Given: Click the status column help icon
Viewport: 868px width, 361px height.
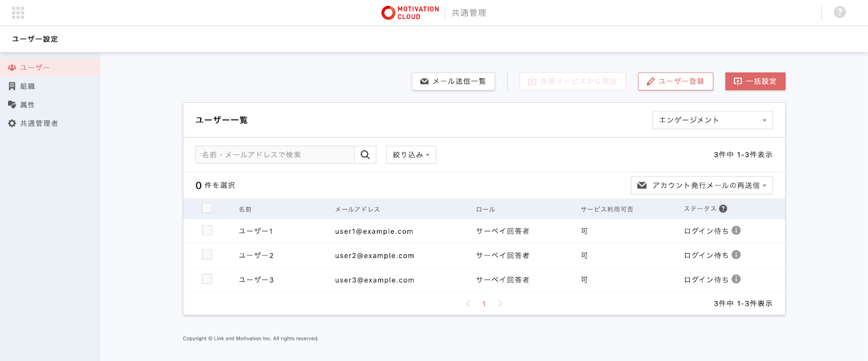Looking at the screenshot, I should click(x=723, y=209).
